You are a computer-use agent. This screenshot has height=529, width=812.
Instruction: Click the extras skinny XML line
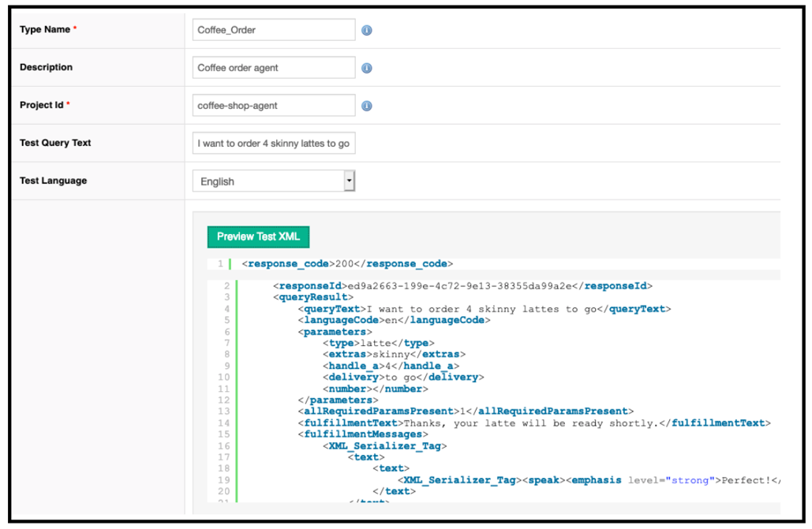394,355
